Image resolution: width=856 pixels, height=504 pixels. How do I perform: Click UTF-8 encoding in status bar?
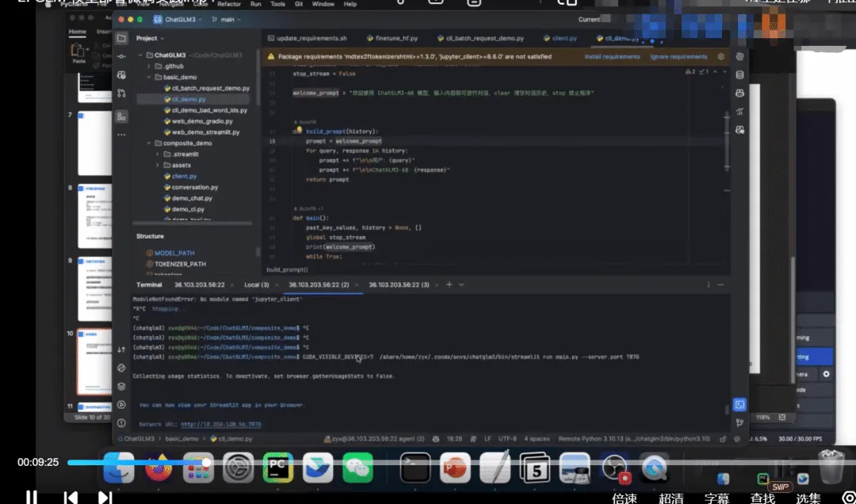507,438
